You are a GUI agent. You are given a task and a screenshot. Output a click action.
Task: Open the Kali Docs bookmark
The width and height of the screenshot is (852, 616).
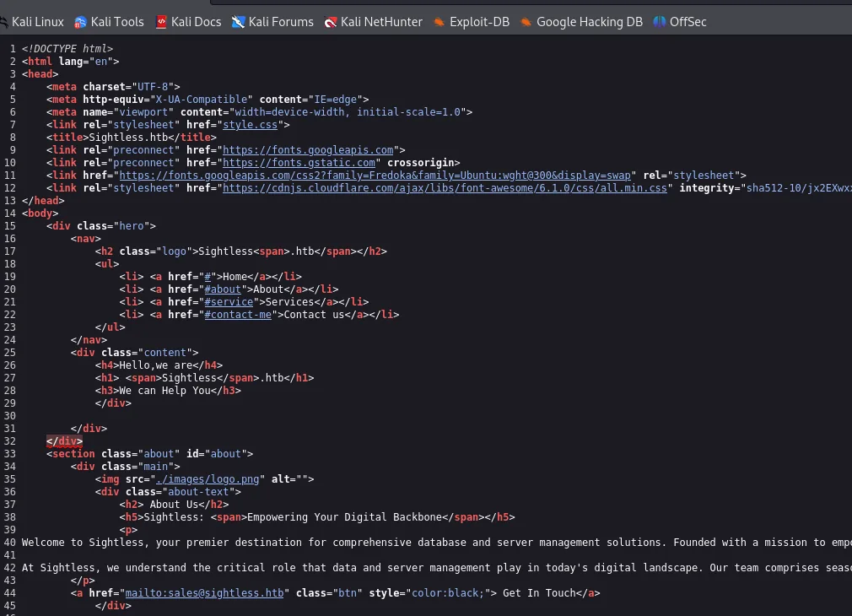[x=189, y=22]
